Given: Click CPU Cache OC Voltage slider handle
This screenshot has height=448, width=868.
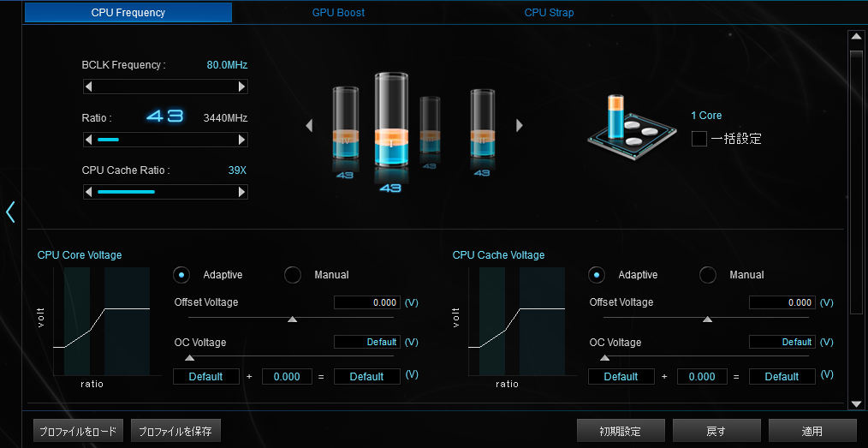Looking at the screenshot, I should pyautogui.click(x=604, y=358).
